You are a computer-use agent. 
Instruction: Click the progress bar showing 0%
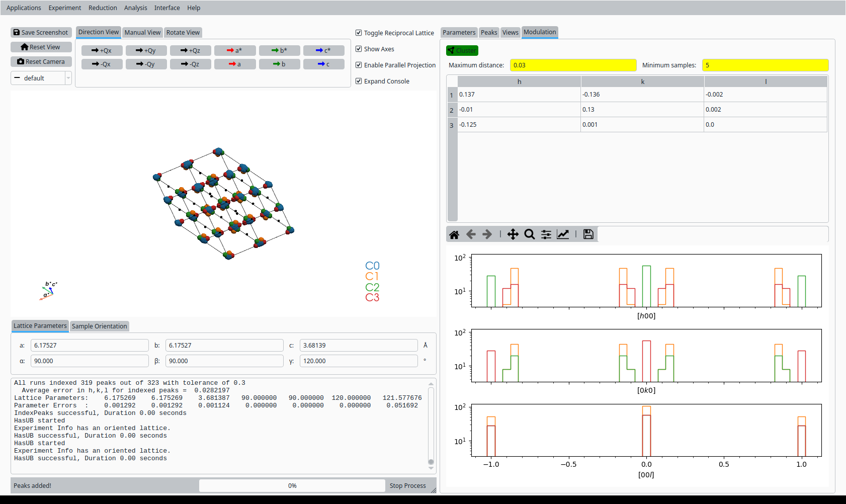[x=292, y=485]
